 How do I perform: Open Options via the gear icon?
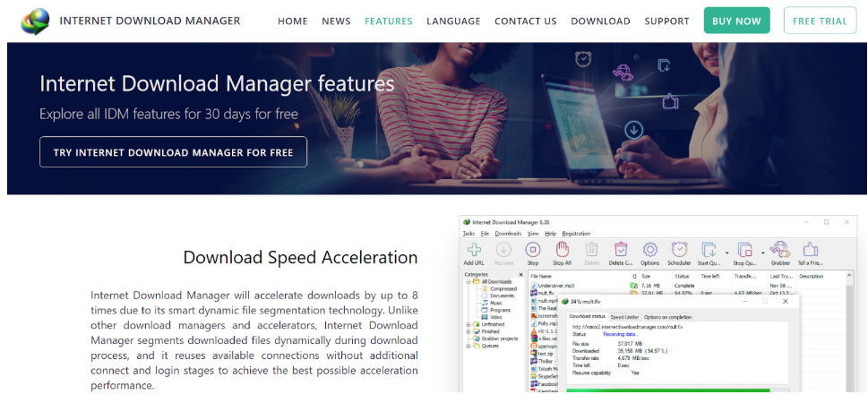click(650, 249)
